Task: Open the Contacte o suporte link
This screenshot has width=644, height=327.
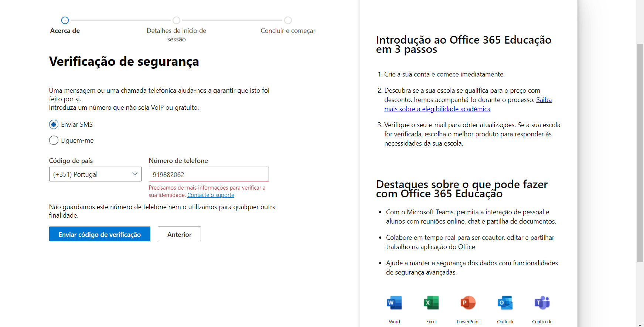Action: click(211, 195)
